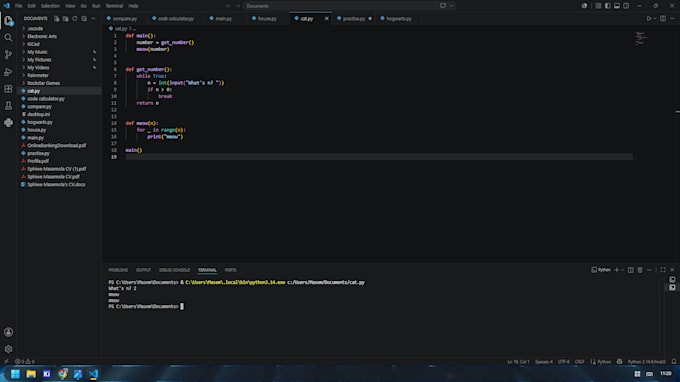
Task: Click the Spaces: 4 indentation setting
Action: click(x=544, y=362)
